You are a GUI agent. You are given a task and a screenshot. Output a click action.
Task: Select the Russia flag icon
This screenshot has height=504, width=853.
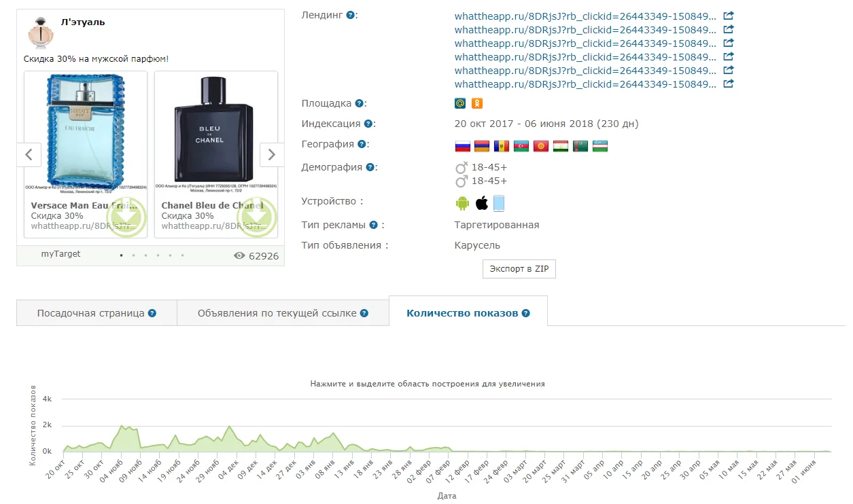click(462, 146)
